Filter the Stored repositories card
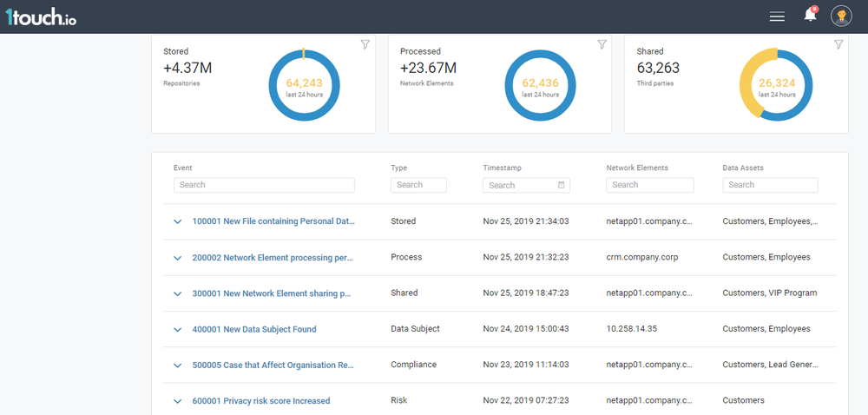Image resolution: width=868 pixels, height=415 pixels. click(x=365, y=45)
